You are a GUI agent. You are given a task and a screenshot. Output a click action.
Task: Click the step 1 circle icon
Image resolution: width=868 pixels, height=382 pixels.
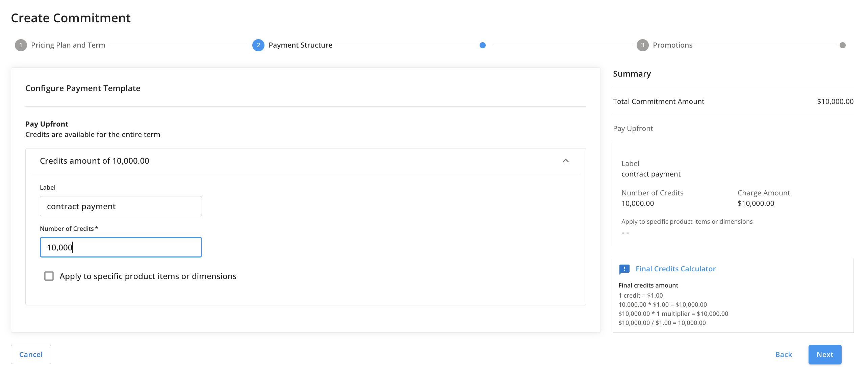[21, 45]
